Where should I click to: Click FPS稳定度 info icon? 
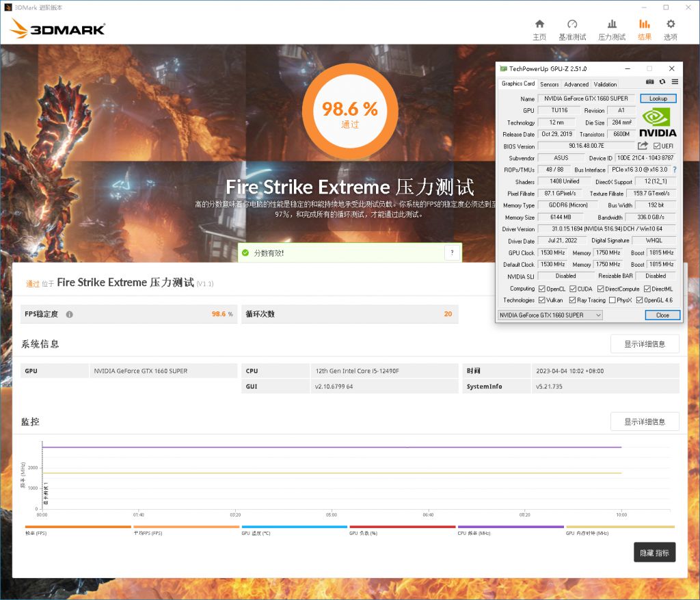click(69, 315)
